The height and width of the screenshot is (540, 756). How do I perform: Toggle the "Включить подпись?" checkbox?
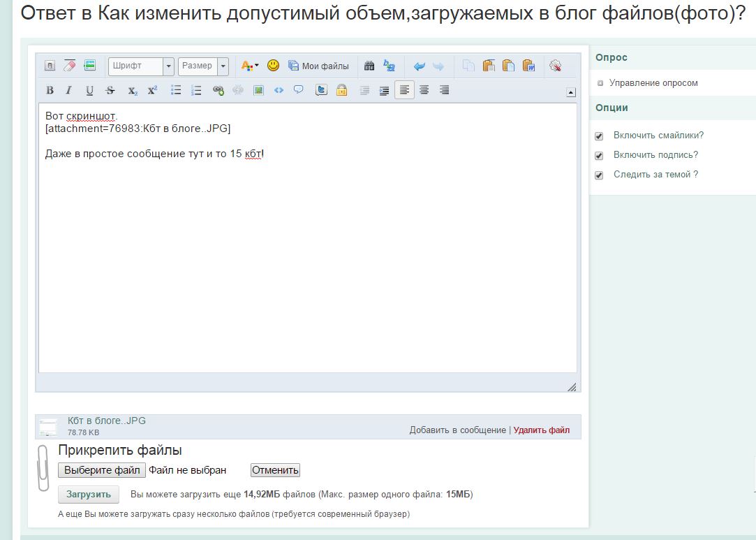[599, 156]
